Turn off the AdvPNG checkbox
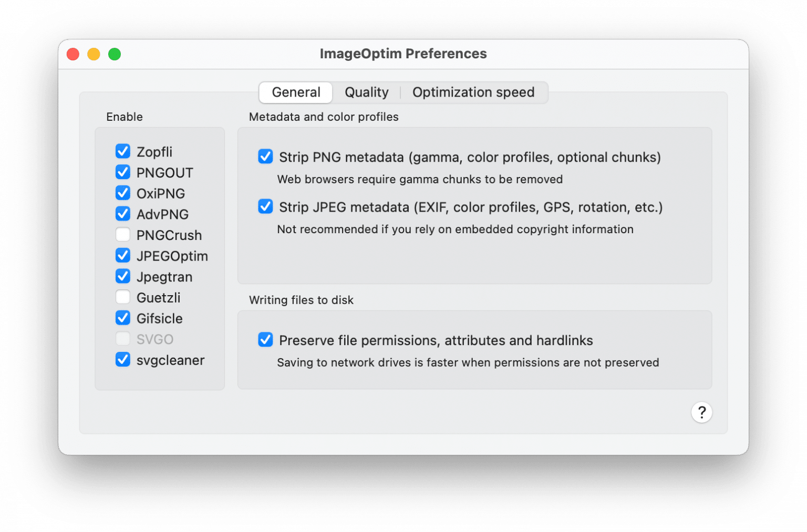807x532 pixels. pyautogui.click(x=123, y=214)
